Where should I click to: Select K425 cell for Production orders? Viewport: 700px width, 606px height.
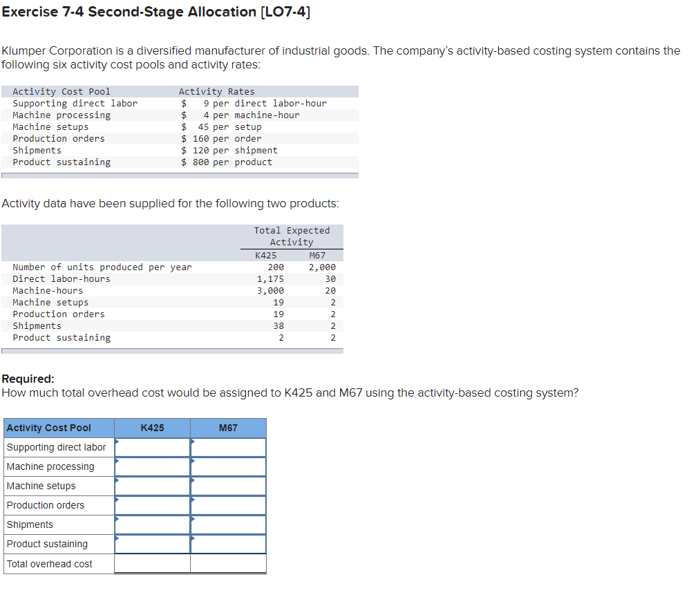(x=152, y=505)
